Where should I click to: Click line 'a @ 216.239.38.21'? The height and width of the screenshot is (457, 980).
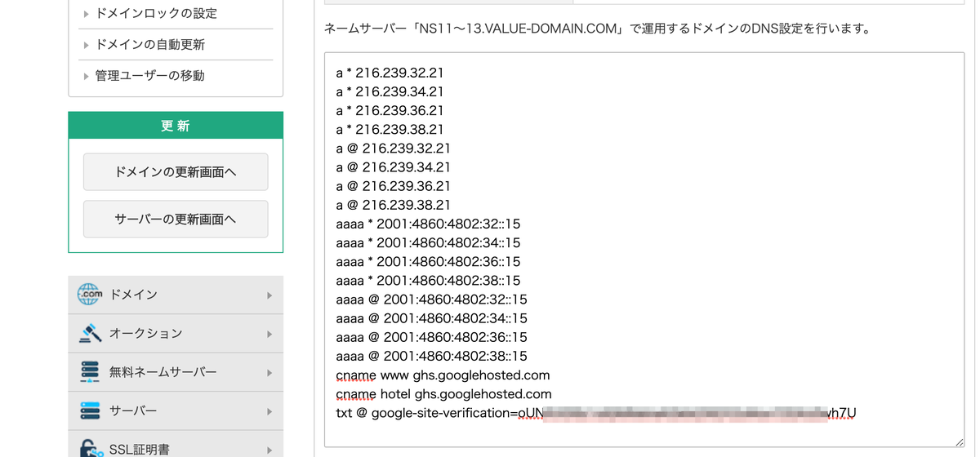(393, 205)
